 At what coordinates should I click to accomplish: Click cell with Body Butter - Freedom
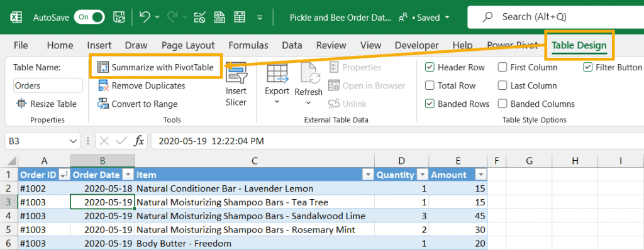255,244
